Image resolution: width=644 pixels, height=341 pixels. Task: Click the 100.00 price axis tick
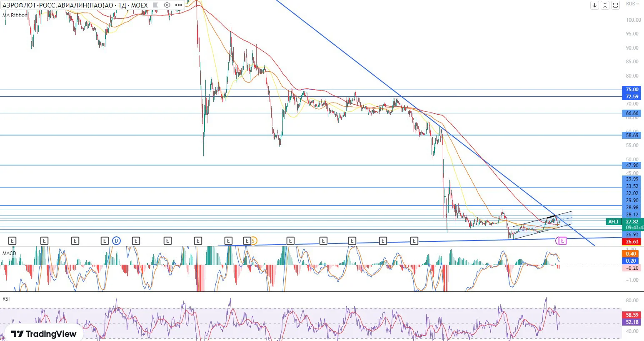pyautogui.click(x=633, y=20)
